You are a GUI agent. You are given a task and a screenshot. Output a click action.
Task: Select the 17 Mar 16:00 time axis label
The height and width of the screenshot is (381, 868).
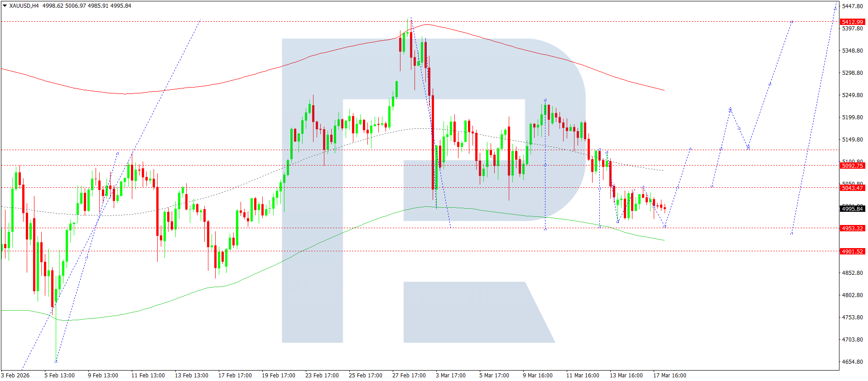669,375
